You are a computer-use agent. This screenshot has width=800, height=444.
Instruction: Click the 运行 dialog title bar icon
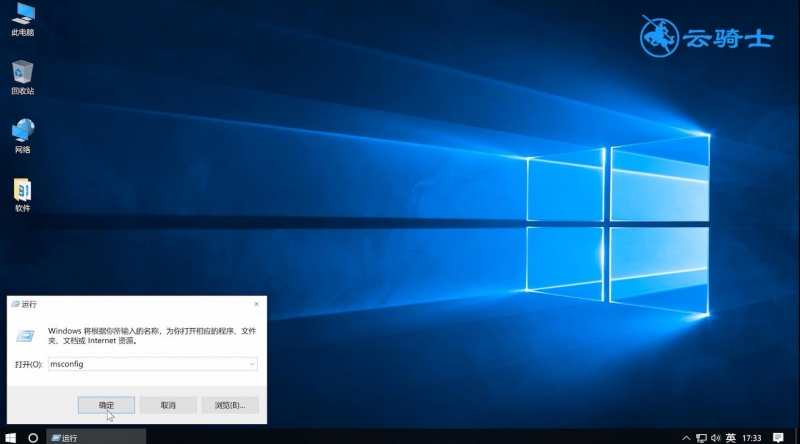point(15,304)
